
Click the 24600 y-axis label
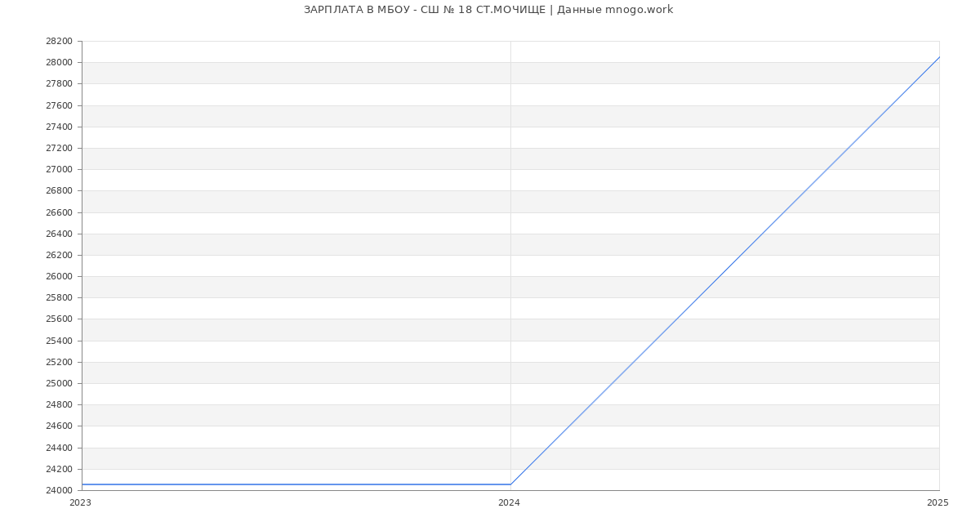[59, 426]
